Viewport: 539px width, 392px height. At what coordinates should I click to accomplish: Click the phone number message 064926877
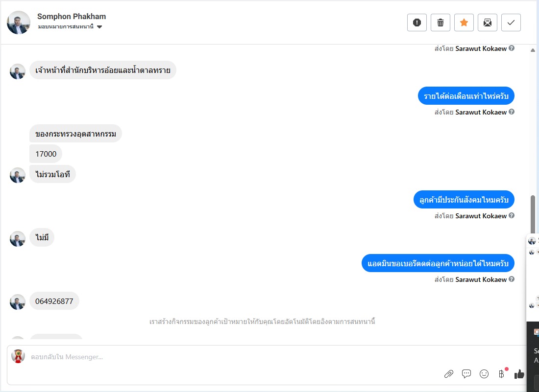point(54,301)
